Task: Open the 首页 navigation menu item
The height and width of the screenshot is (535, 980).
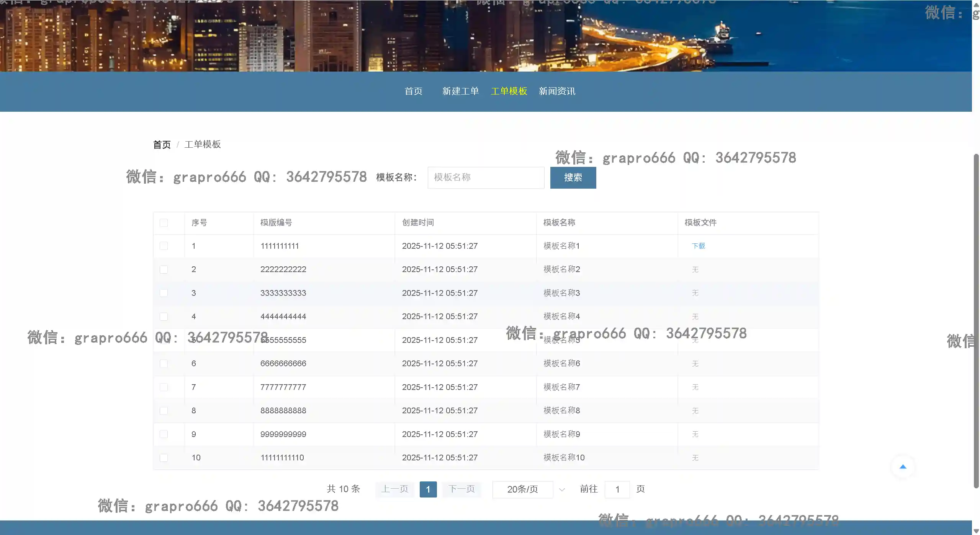Action: click(x=413, y=91)
